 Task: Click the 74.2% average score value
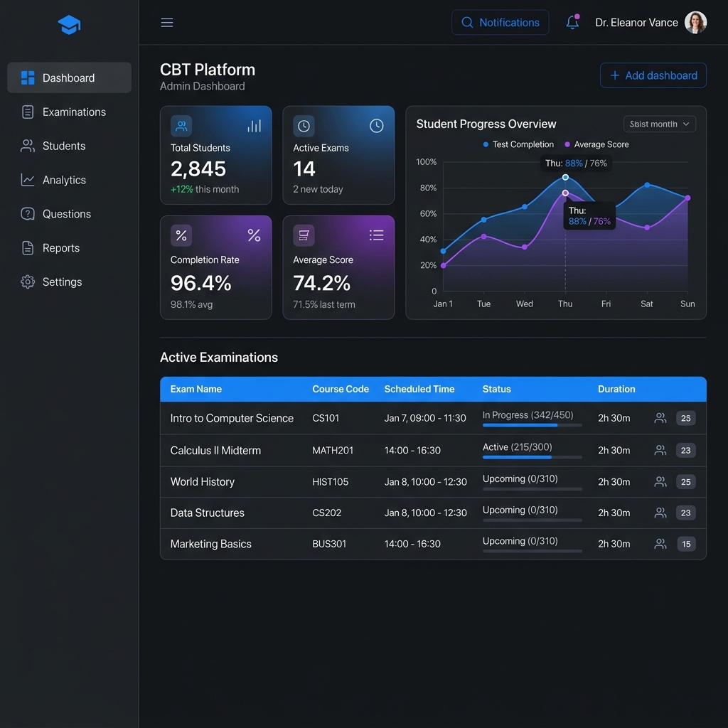tap(321, 283)
